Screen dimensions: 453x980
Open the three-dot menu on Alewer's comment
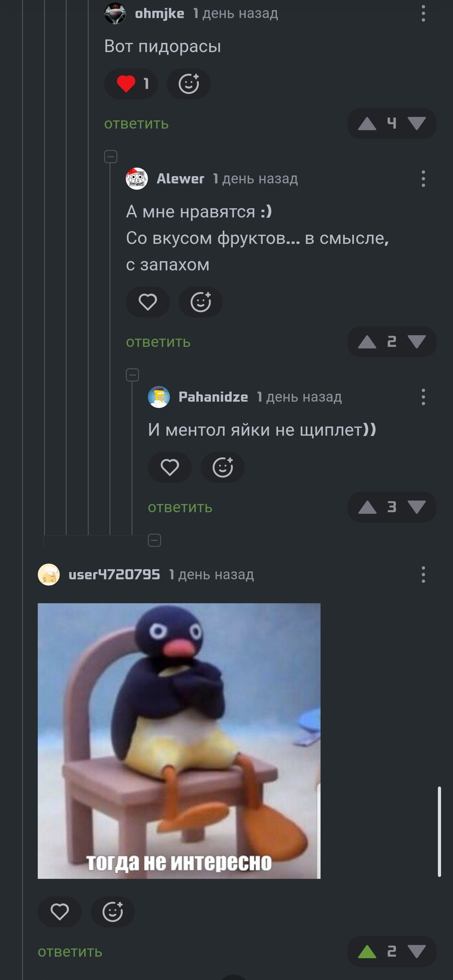[x=423, y=178]
